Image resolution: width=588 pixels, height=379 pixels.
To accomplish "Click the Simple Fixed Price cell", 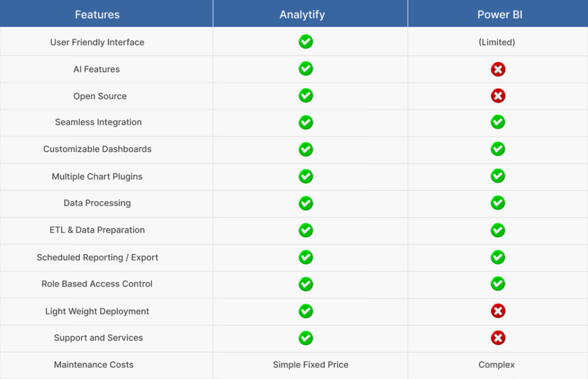I will pos(311,365).
